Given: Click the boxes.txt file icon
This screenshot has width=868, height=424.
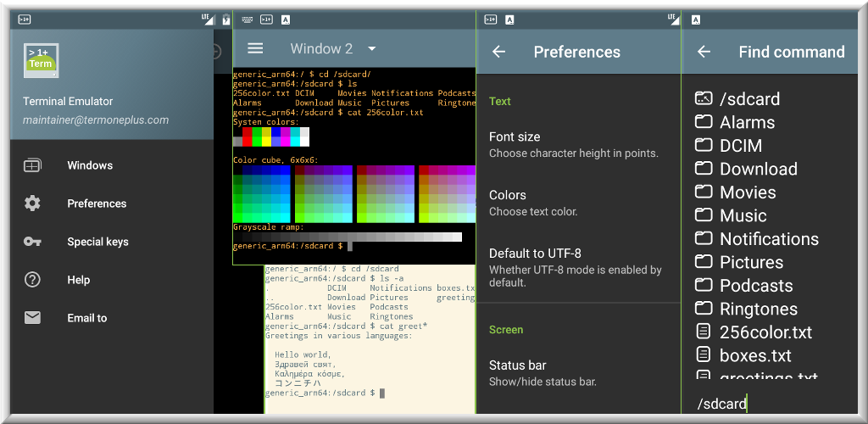Looking at the screenshot, I should (x=703, y=354).
